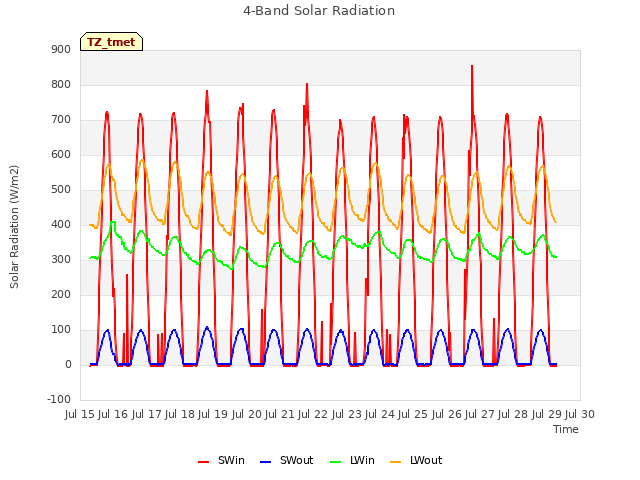Click the green LWin legend swatch
640x480 pixels.
tap(336, 462)
